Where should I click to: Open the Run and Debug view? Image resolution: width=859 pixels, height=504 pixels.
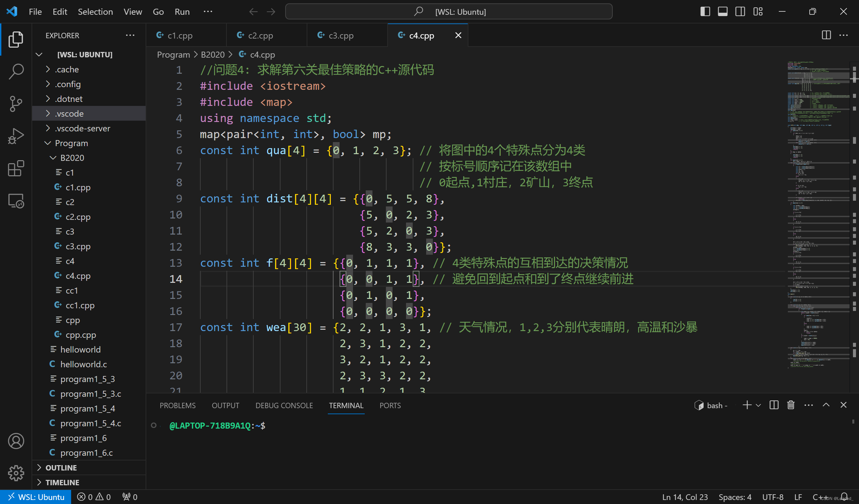(x=16, y=136)
